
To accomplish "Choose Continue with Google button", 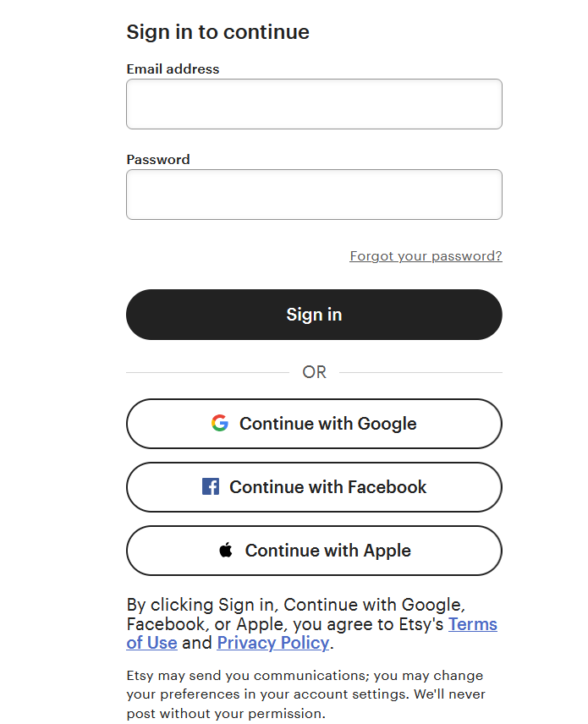I will 314,424.
